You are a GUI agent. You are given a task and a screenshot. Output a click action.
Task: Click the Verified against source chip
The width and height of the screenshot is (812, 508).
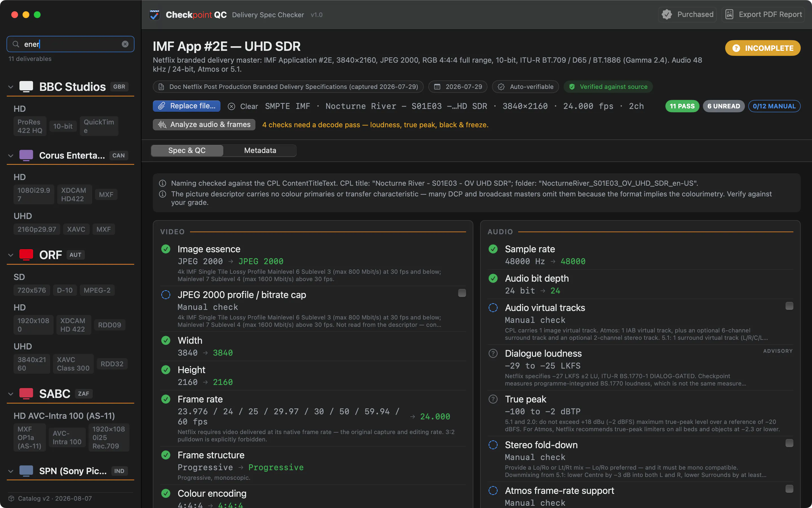pyautogui.click(x=608, y=87)
